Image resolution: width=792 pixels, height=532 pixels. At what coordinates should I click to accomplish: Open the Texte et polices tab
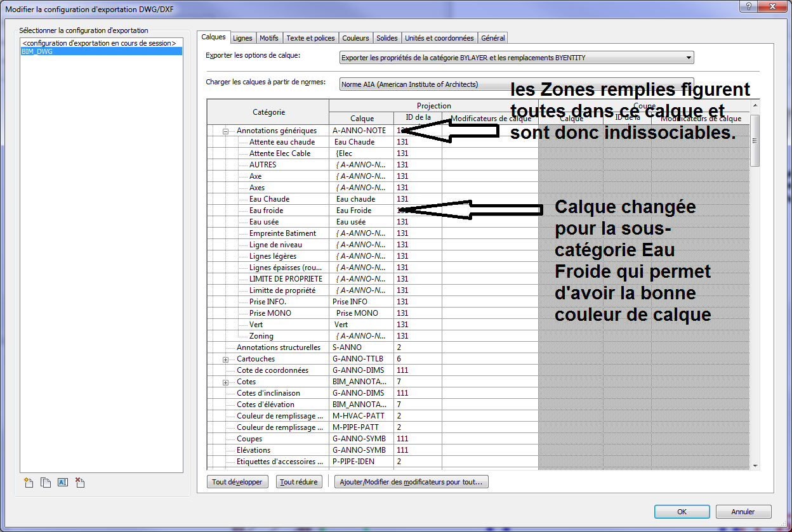[x=310, y=38]
